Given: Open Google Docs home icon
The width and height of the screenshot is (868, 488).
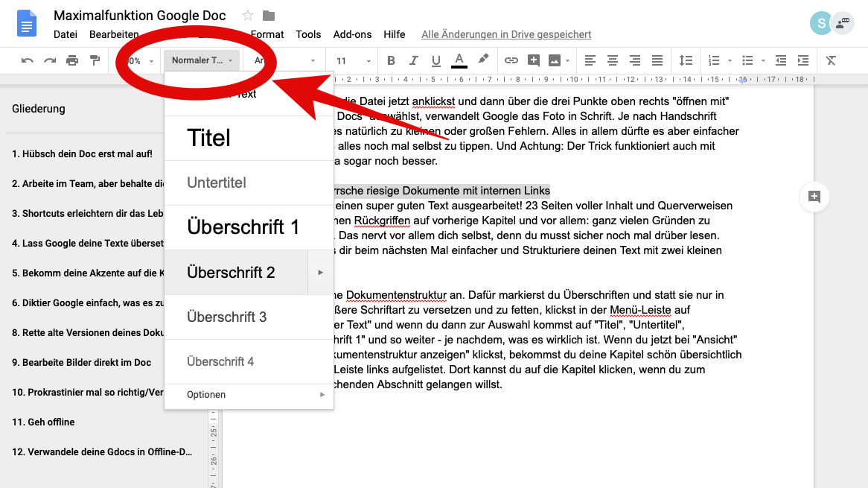Looking at the screenshot, I should coord(27,23).
